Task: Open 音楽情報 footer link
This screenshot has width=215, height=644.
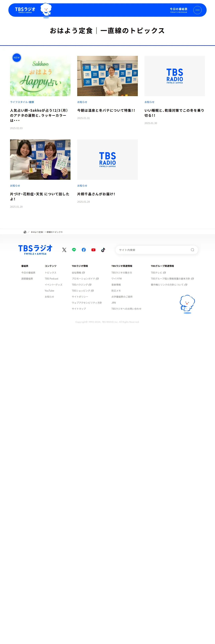Action: click(116, 285)
